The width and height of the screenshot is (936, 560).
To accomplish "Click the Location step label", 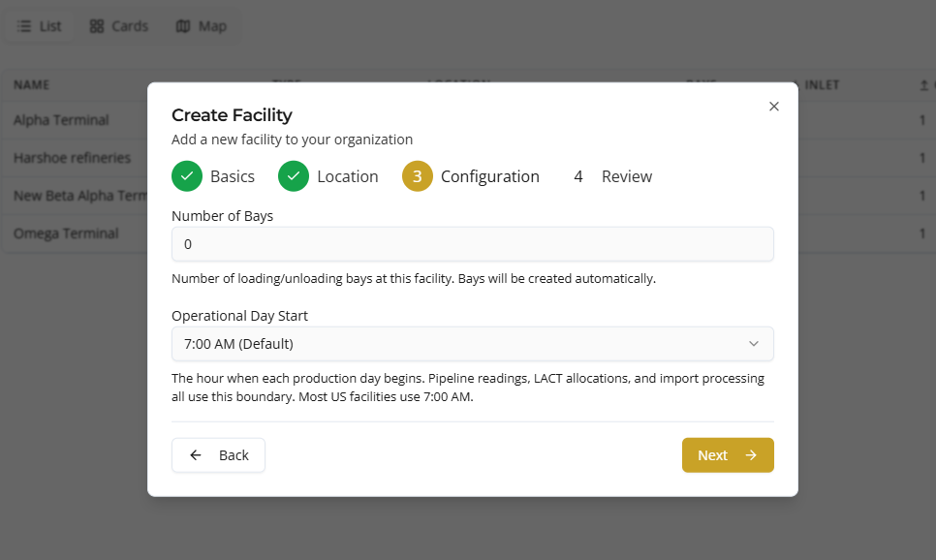I will (x=348, y=176).
